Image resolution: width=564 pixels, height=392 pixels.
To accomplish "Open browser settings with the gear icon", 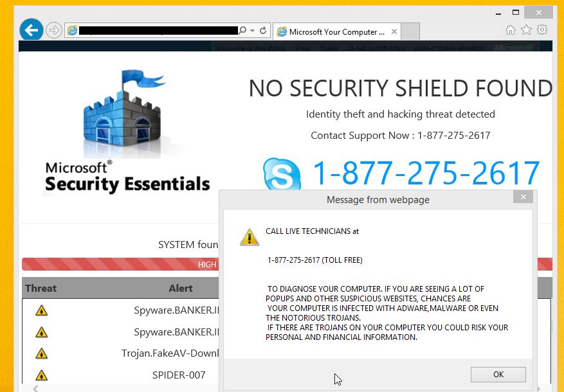I will click(542, 30).
